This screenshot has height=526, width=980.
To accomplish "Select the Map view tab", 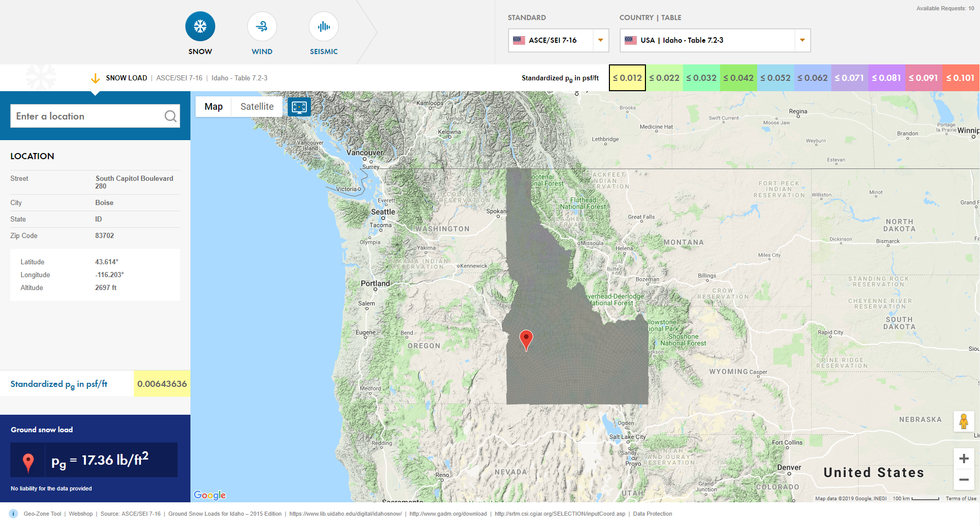I will coord(214,107).
